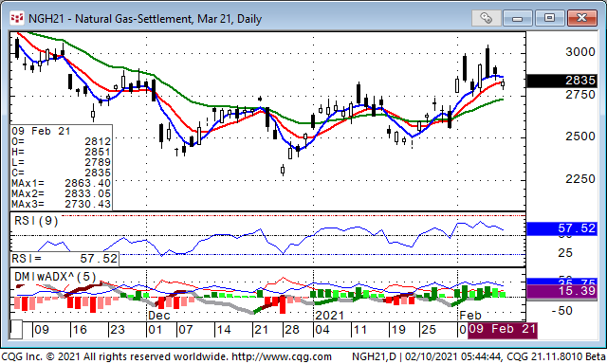Click the chart title NGH21 Natural Gas-Settlement
Viewport: 607px width, 364px height.
click(x=145, y=19)
